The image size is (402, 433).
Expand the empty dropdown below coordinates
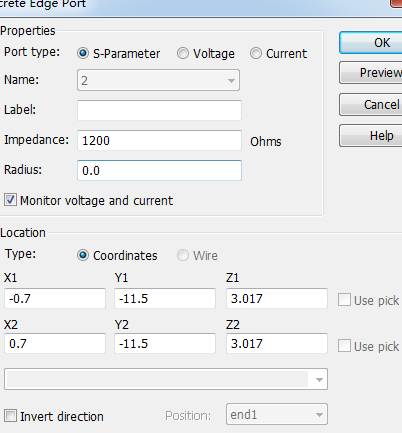coord(166,379)
